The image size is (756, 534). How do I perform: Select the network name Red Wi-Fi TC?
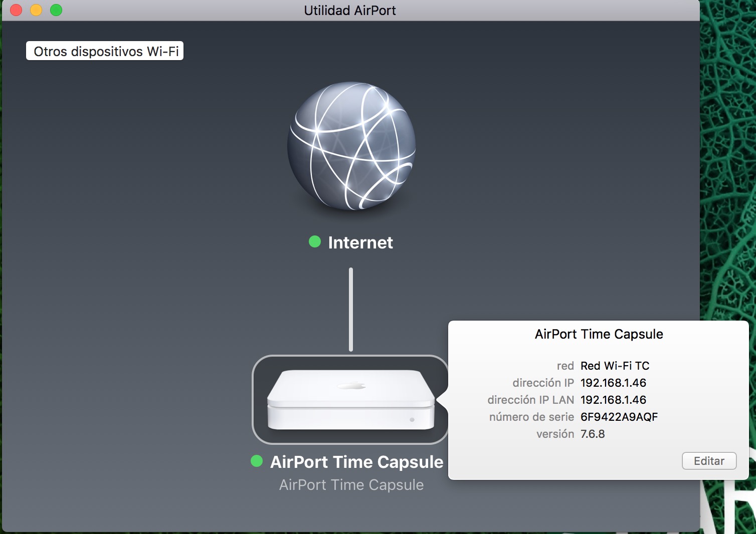(615, 366)
